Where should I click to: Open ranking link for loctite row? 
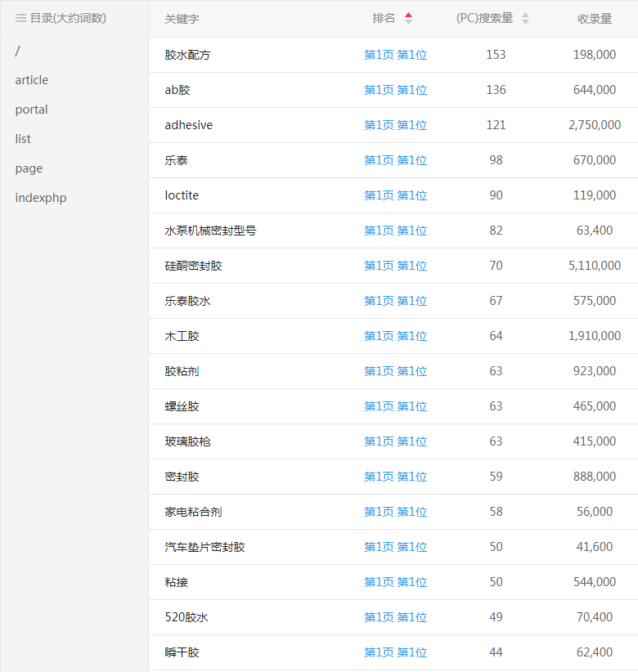(395, 195)
